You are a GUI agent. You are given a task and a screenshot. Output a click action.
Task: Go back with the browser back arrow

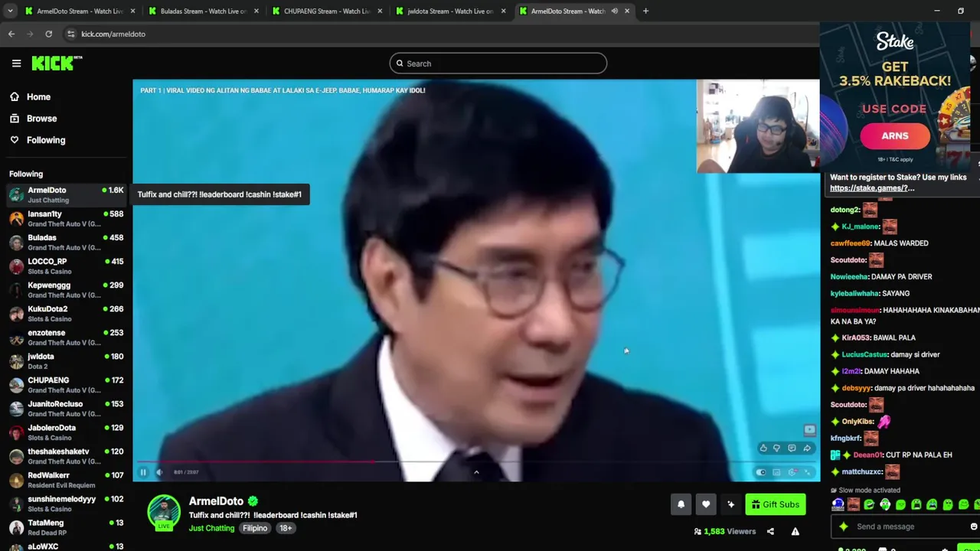[11, 34]
